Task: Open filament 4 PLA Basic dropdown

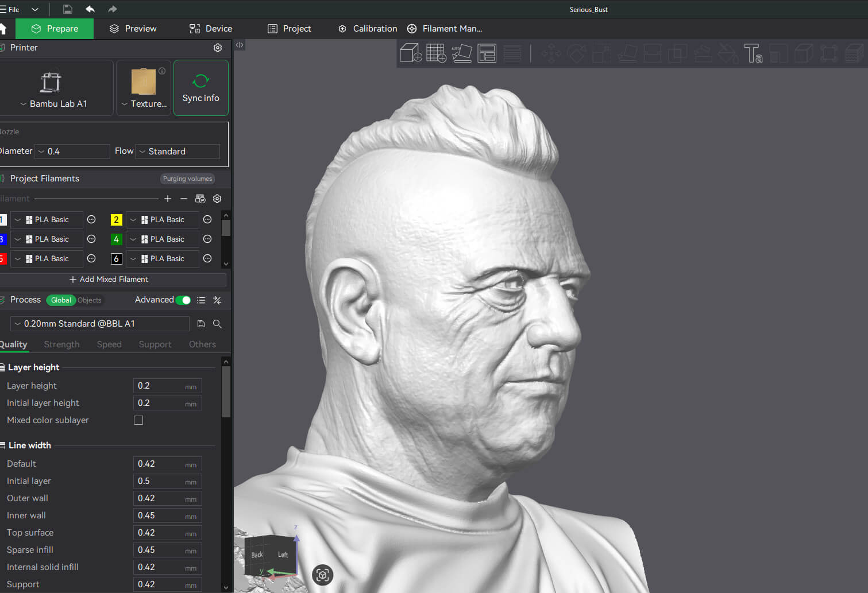Action: click(x=163, y=239)
